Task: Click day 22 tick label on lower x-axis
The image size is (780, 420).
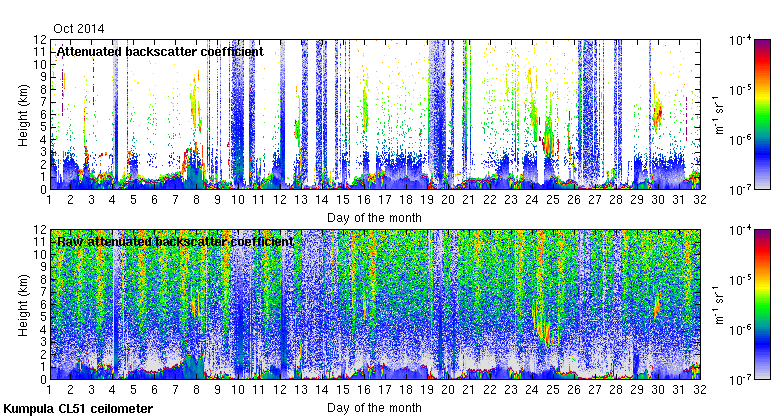Action: [x=490, y=390]
